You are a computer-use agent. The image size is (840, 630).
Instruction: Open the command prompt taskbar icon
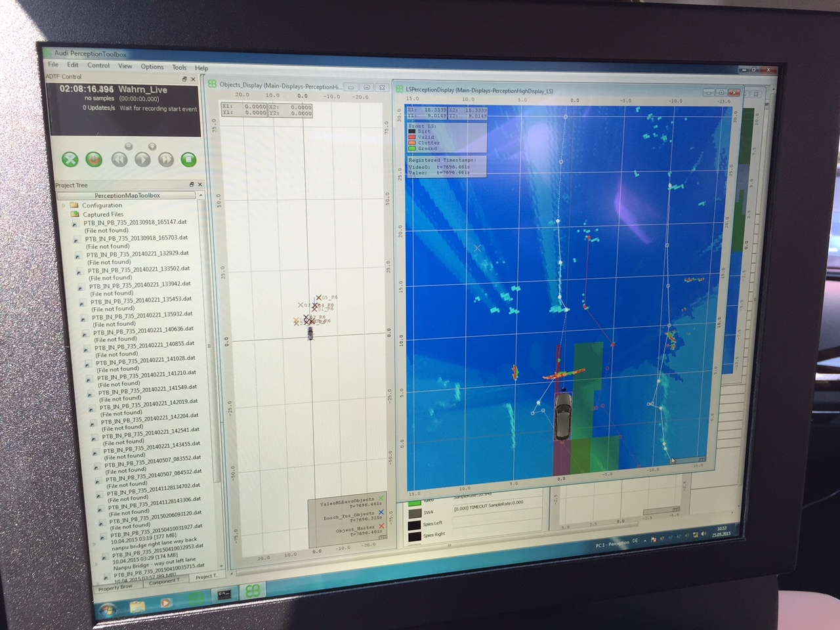tap(224, 594)
